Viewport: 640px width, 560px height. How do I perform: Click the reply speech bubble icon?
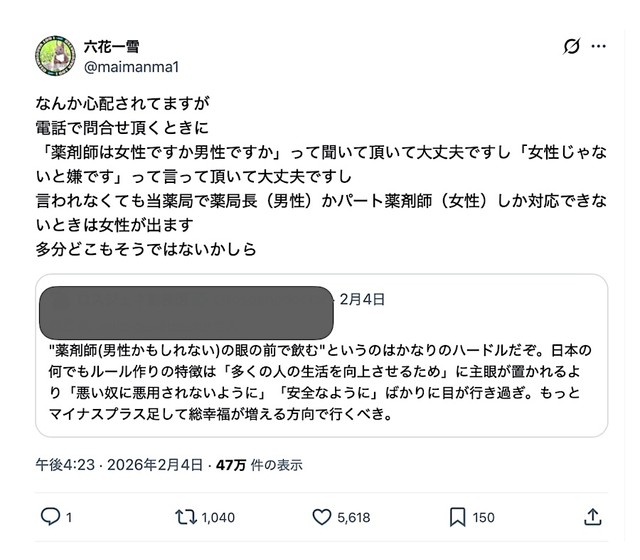coord(51,517)
